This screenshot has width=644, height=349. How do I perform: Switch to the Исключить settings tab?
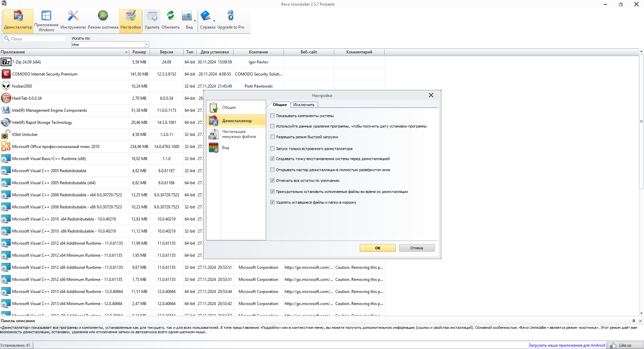[x=304, y=105]
